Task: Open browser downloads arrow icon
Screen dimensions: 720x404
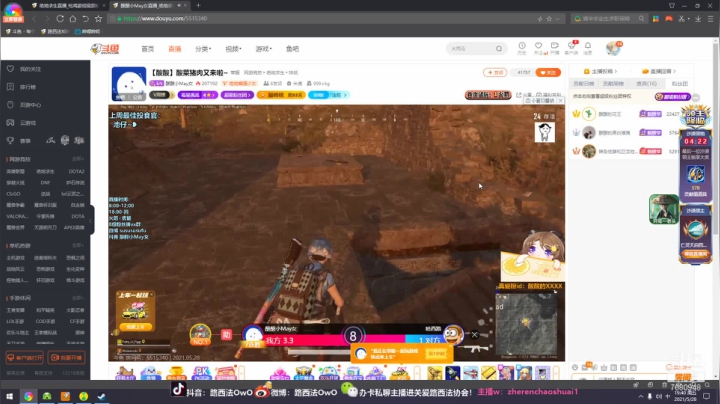Action: [x=698, y=19]
